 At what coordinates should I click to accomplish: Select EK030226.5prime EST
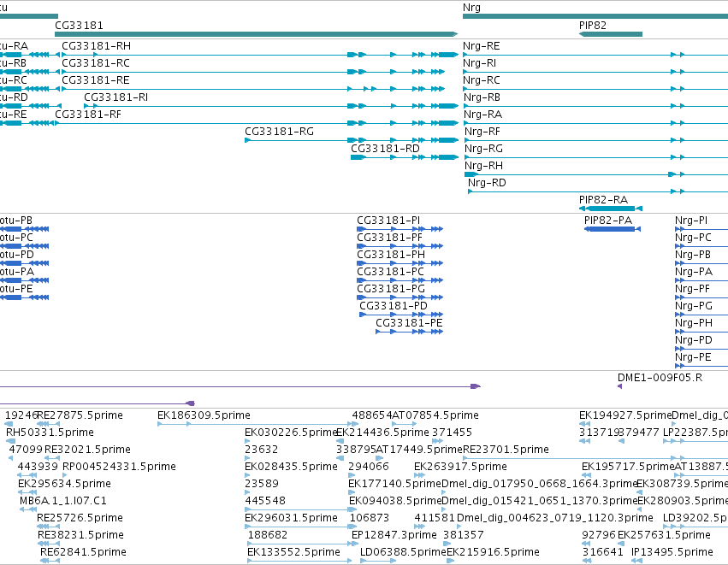(x=248, y=441)
